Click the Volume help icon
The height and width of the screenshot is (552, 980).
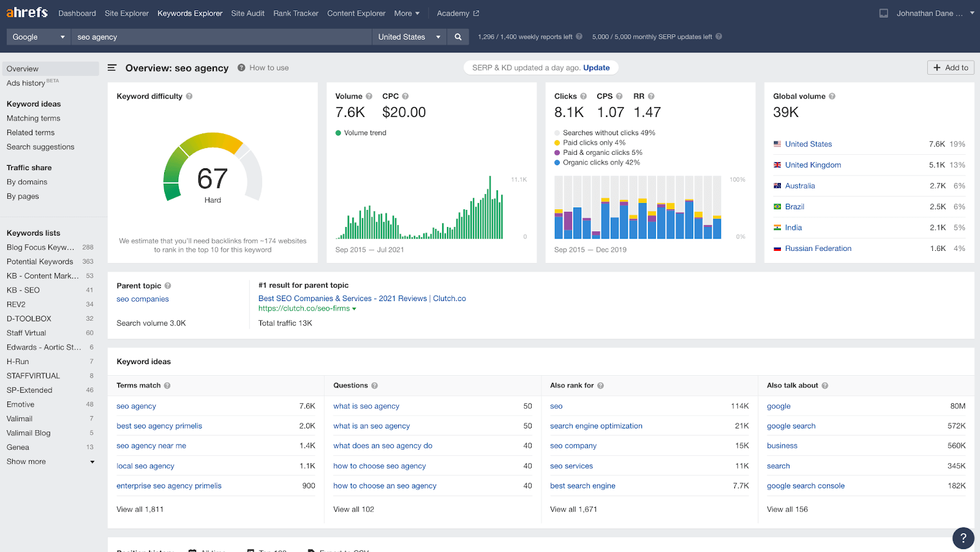pos(369,96)
